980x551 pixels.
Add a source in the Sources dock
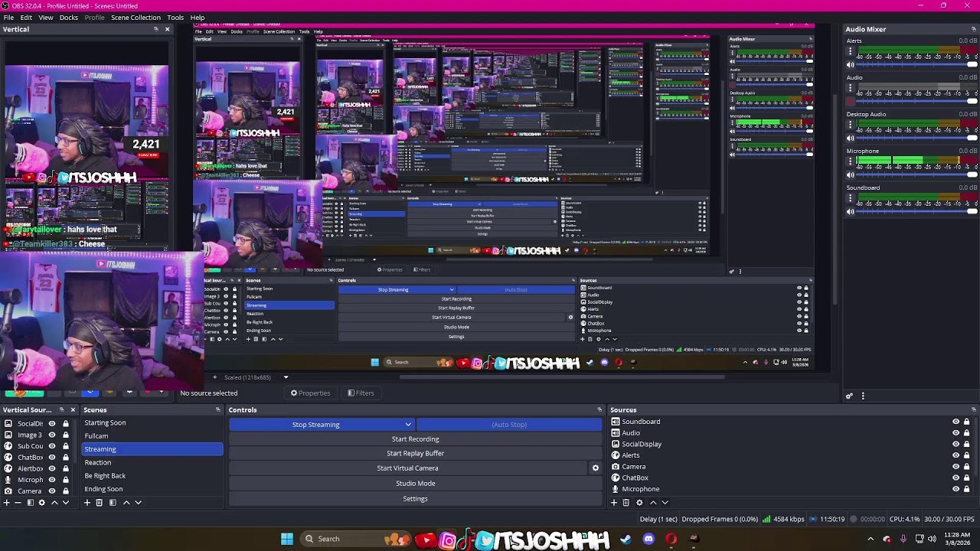(614, 503)
